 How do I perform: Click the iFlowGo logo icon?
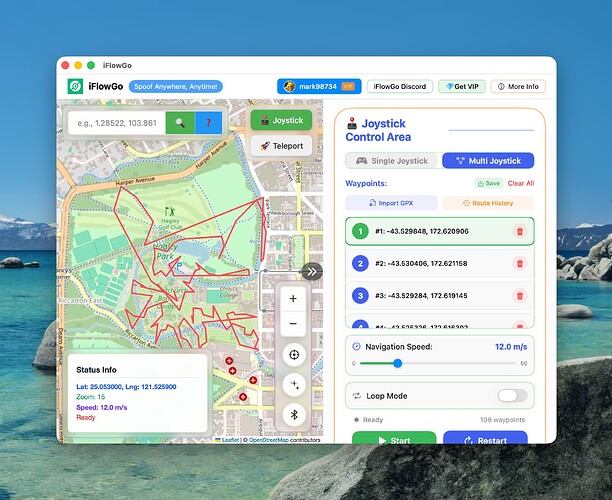click(x=75, y=86)
